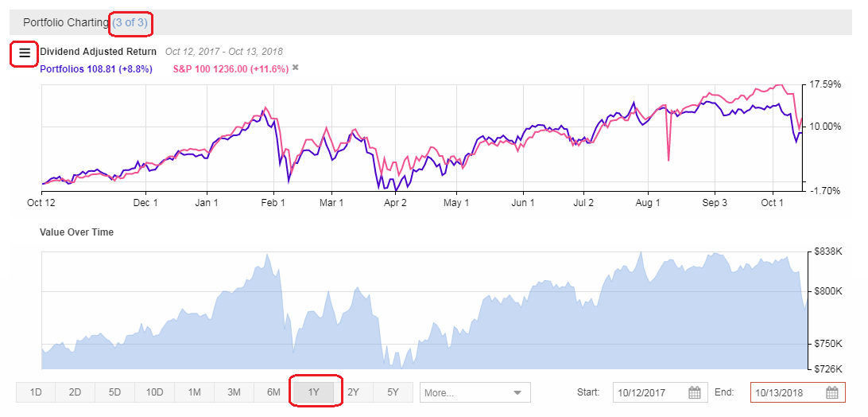This screenshot has height=417, width=868.
Task: Open the End date calendar picker
Action: click(832, 392)
